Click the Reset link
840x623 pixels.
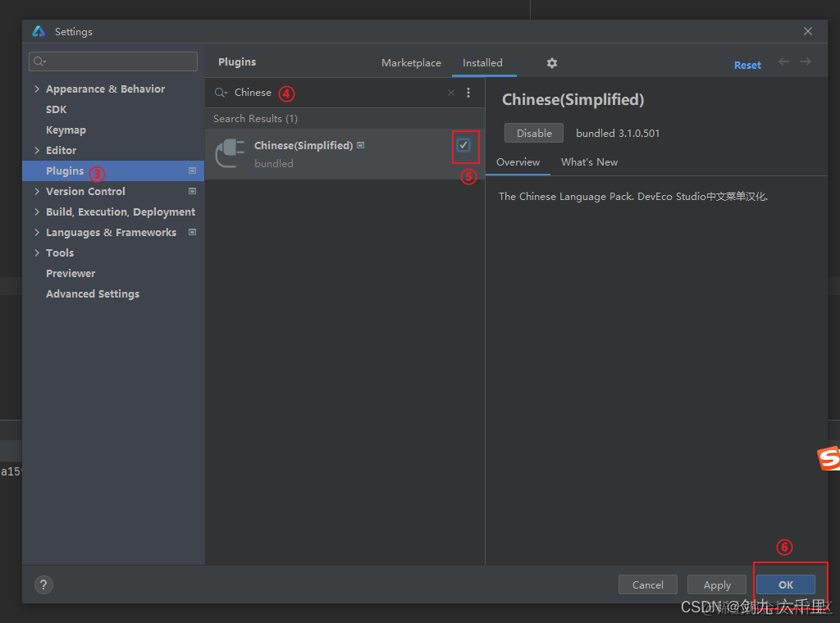click(747, 66)
